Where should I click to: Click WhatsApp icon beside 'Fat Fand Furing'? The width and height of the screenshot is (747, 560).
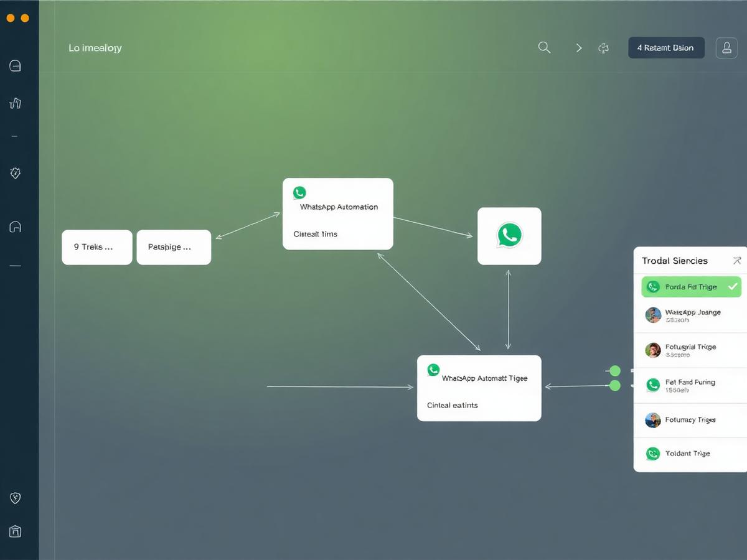pyautogui.click(x=653, y=385)
